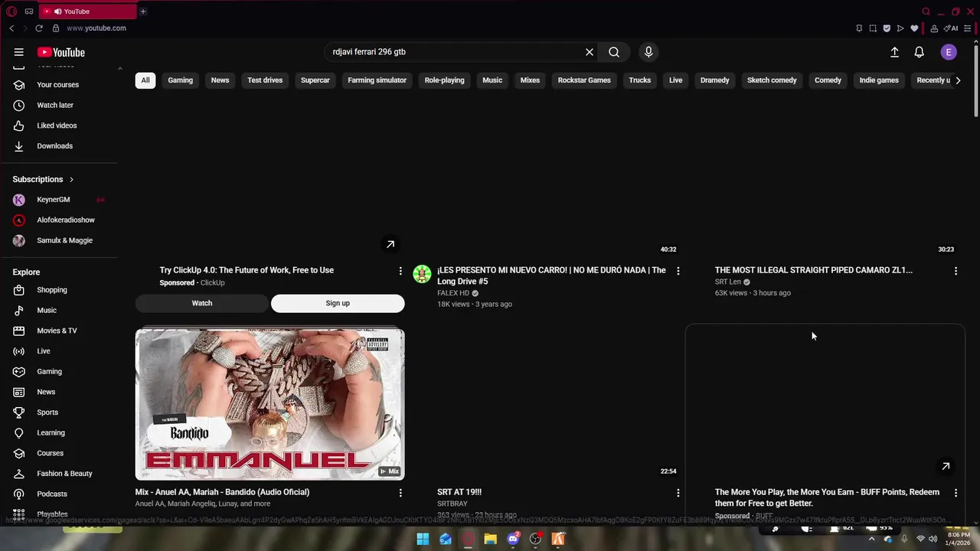Open Windows Start menu on taskbar
This screenshot has height=551, width=980.
click(x=423, y=539)
